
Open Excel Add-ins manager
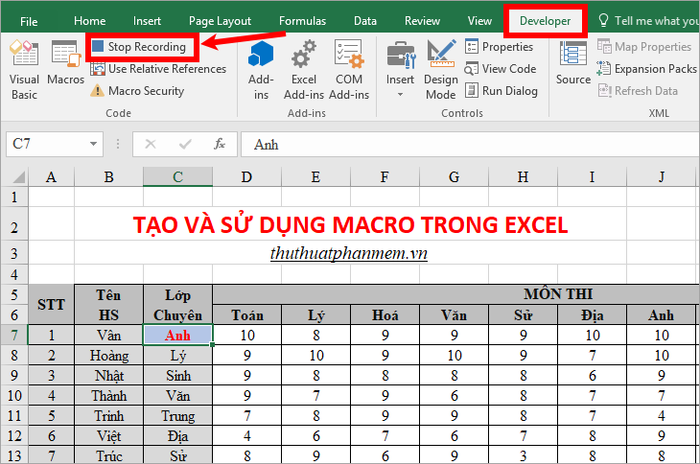click(x=304, y=69)
